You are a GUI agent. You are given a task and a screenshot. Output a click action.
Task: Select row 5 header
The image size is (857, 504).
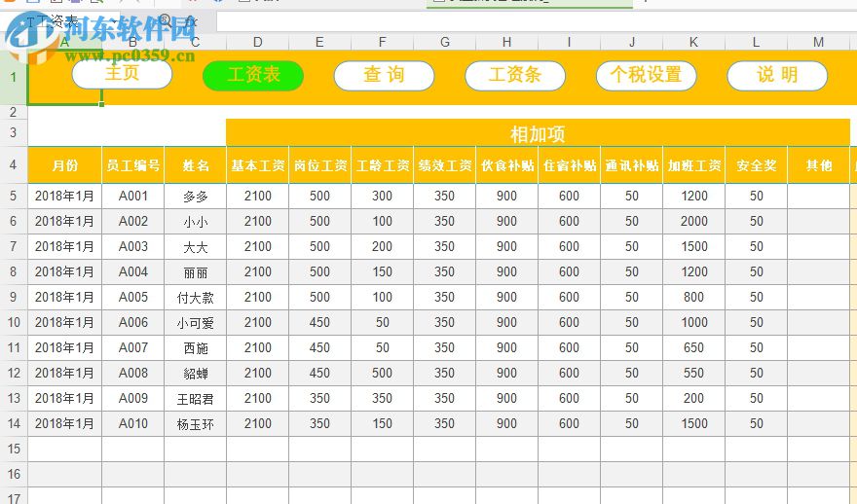[x=13, y=196]
